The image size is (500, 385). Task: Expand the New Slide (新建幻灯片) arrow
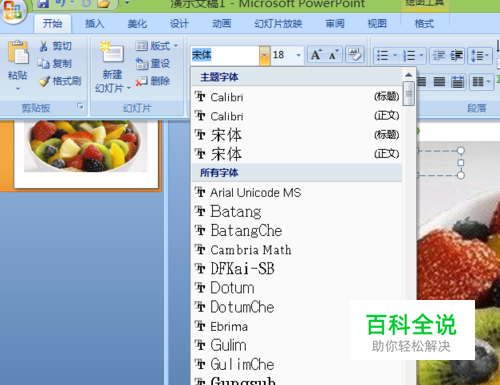(x=129, y=88)
